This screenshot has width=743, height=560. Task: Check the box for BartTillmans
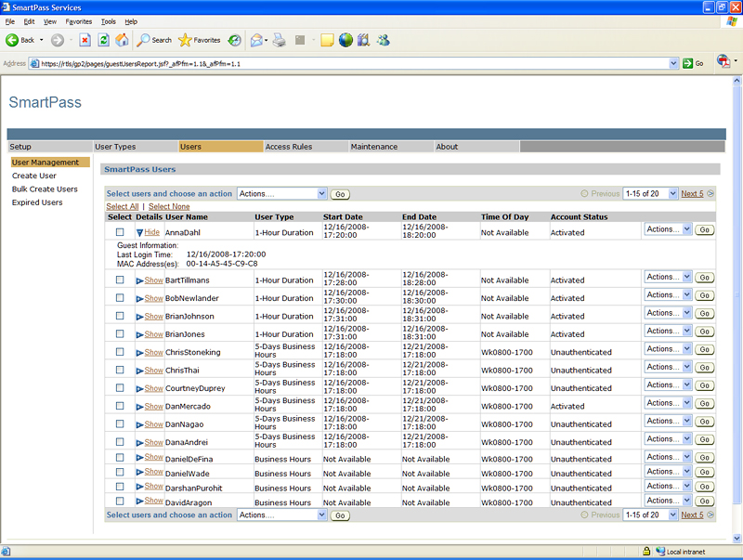(x=120, y=280)
